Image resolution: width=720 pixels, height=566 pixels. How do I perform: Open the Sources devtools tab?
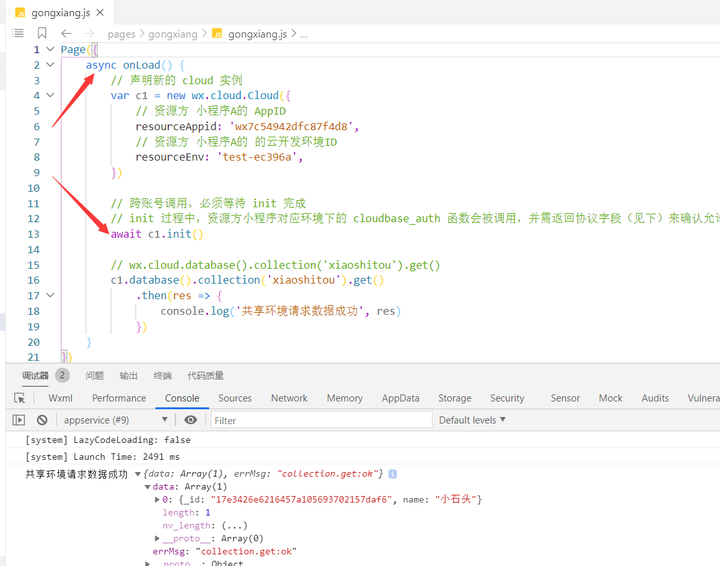click(x=235, y=398)
